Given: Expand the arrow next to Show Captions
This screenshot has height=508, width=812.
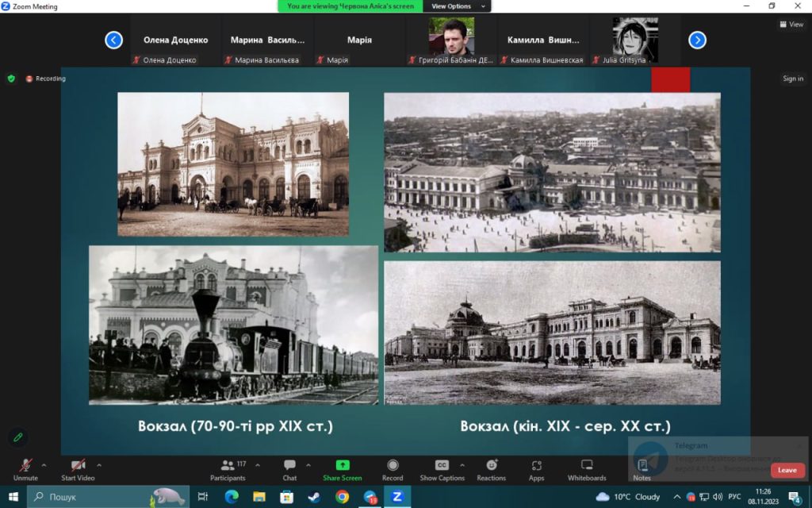Looking at the screenshot, I should 462,465.
